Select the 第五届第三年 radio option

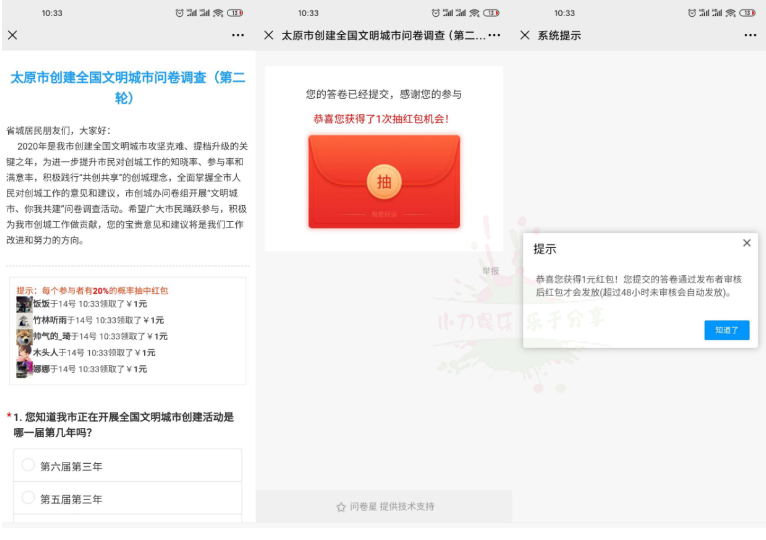(x=28, y=497)
